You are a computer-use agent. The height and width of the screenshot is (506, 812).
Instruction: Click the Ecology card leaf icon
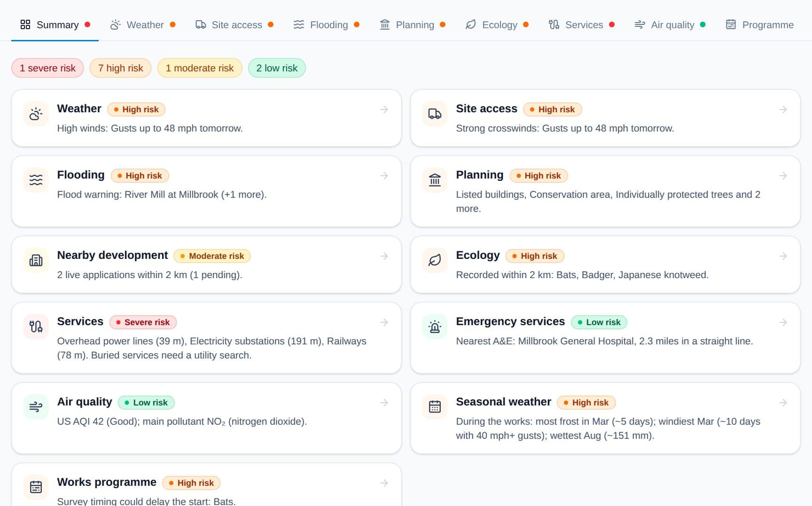pyautogui.click(x=435, y=260)
